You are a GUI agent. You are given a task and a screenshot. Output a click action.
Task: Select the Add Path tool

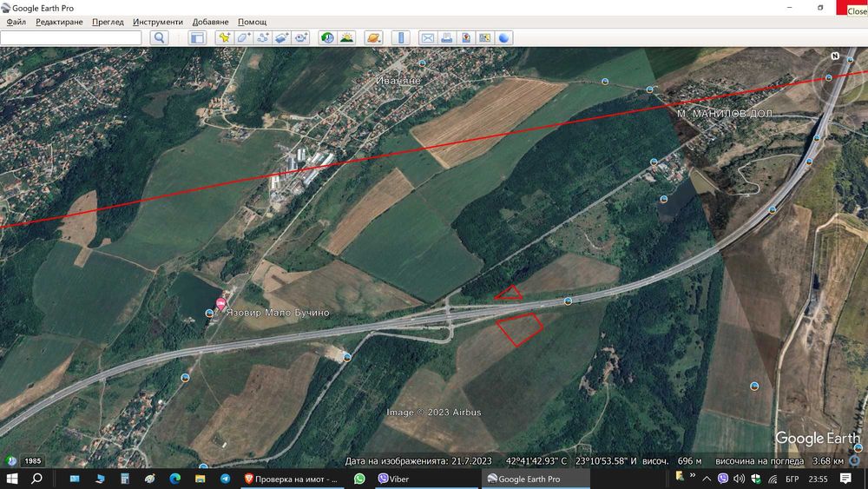[x=263, y=37]
